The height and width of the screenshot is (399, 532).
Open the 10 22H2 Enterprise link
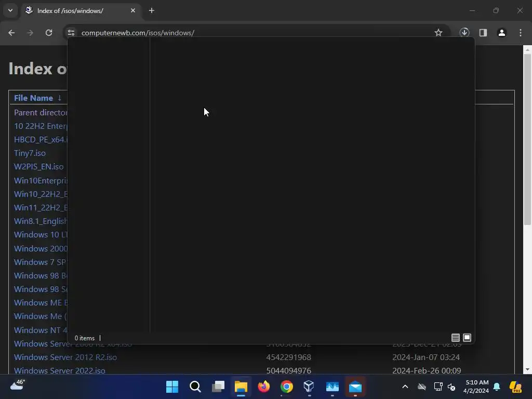point(41,126)
